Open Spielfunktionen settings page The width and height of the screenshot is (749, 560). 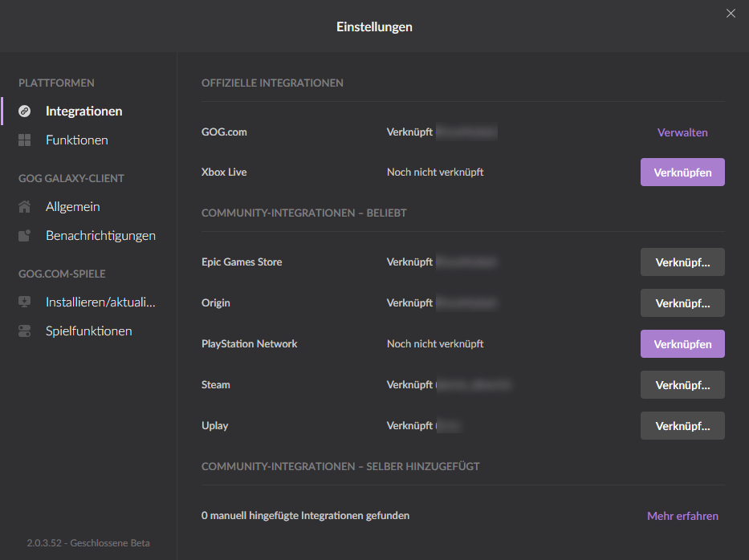click(88, 331)
